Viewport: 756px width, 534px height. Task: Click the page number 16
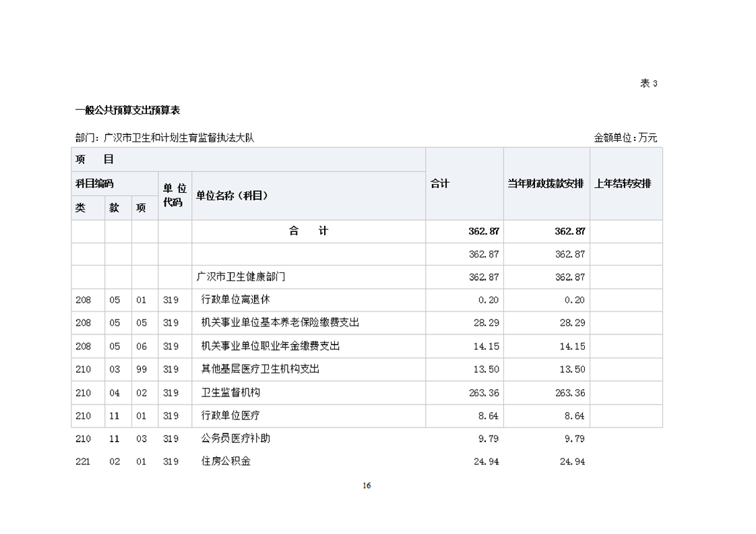click(x=367, y=485)
